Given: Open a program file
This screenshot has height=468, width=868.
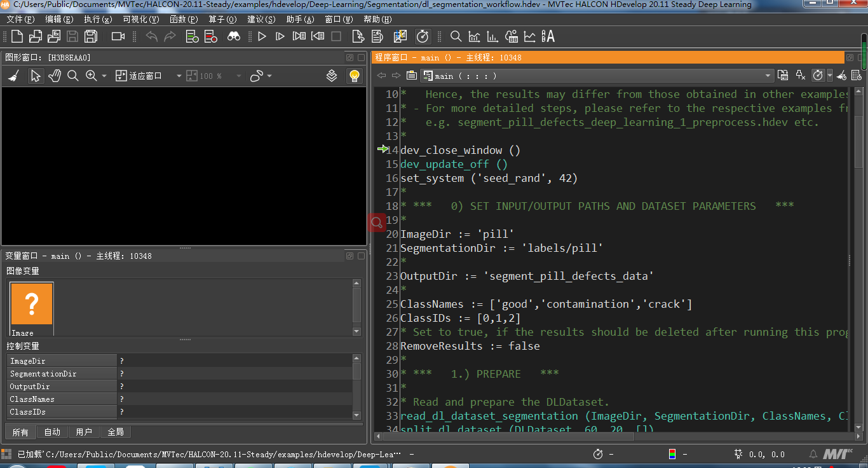Looking at the screenshot, I should coord(36,36).
